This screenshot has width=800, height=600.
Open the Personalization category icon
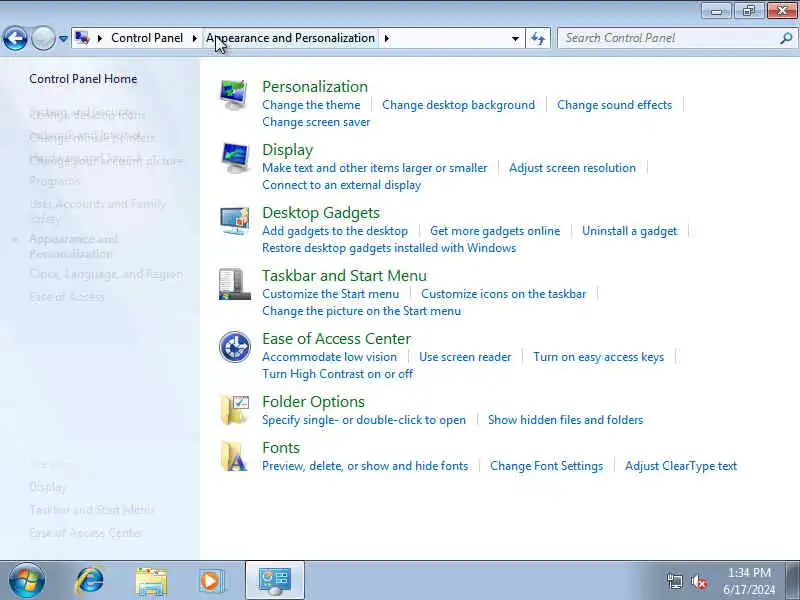point(234,95)
